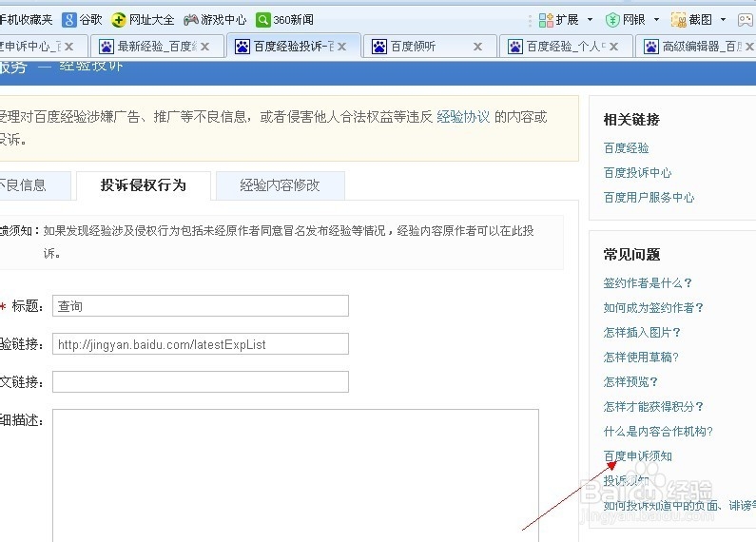Click the 常见问题 section heading
This screenshot has height=542, width=756.
coord(631,254)
